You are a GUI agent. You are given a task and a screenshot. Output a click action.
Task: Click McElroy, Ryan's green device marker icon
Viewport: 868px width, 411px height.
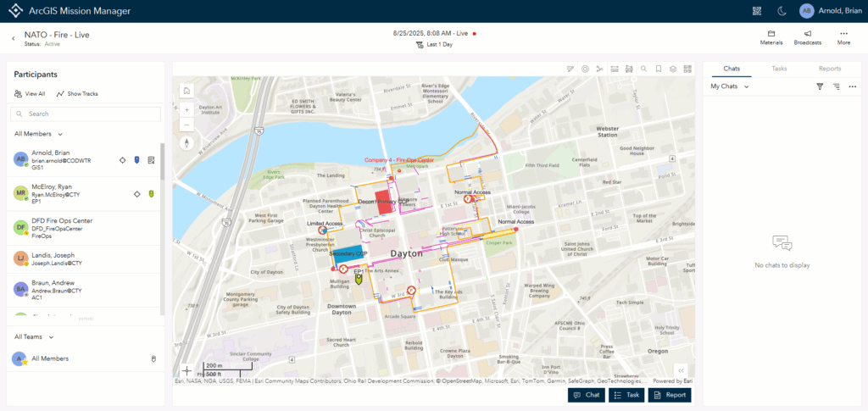(x=151, y=194)
